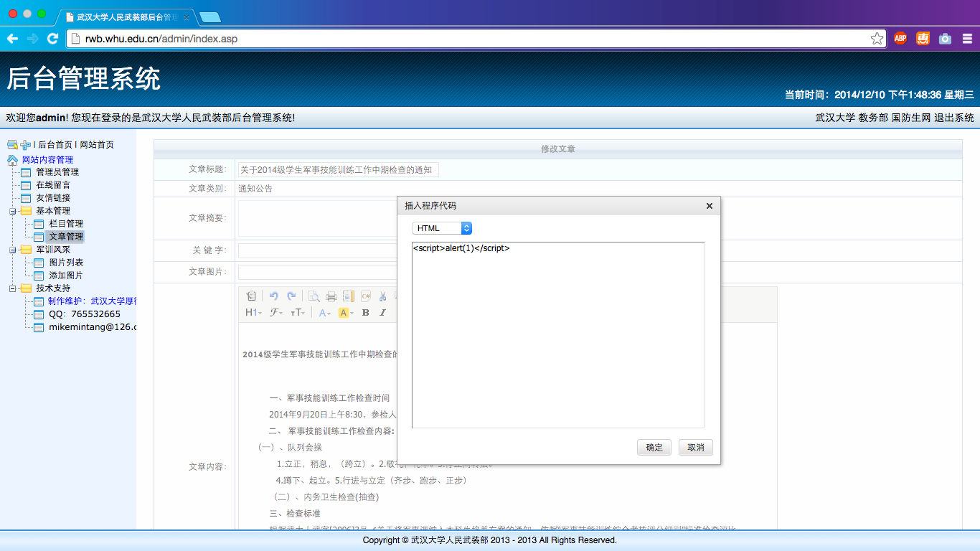
Task: Open 管理员管理 in the sidebar
Action: tap(57, 172)
